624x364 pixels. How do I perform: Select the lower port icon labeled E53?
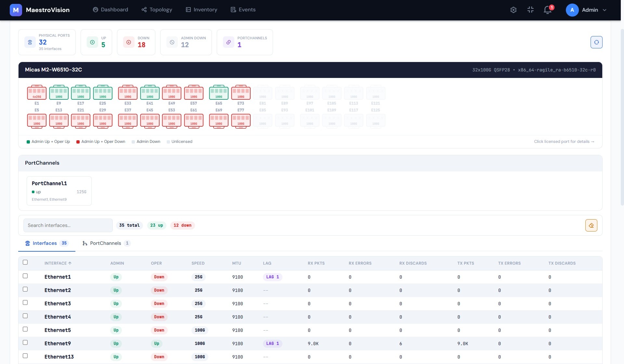172,121
